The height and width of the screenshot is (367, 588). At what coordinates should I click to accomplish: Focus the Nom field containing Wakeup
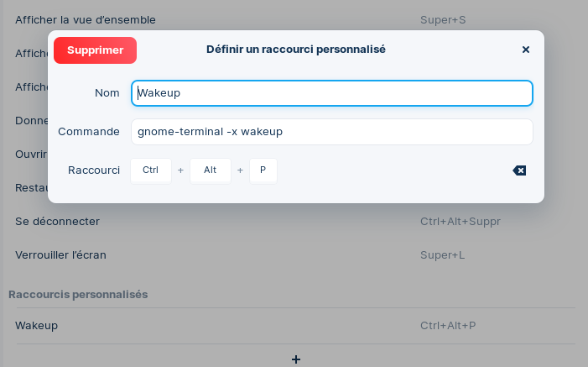point(331,93)
